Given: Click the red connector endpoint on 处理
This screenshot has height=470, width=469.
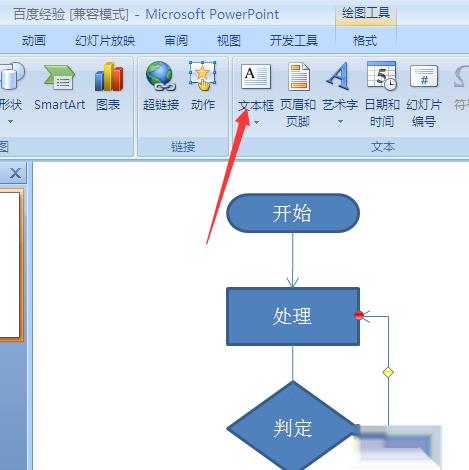Looking at the screenshot, I should pos(359,315).
